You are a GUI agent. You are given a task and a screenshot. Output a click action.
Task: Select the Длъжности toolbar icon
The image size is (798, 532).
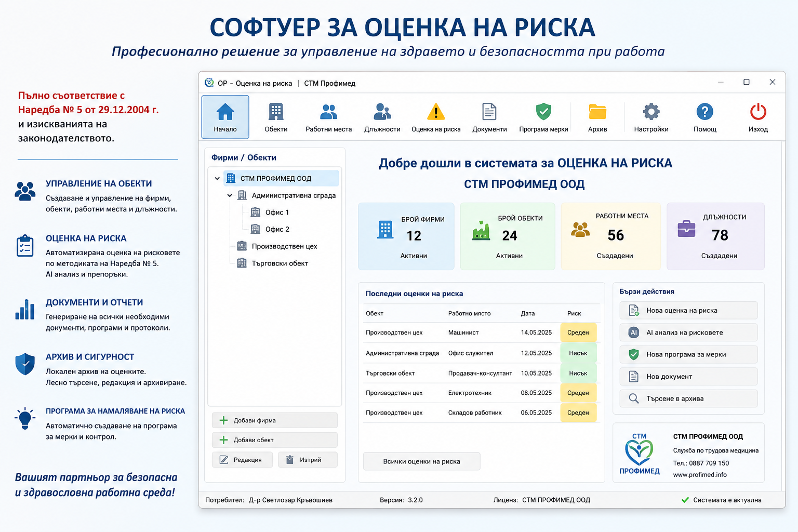point(382,117)
